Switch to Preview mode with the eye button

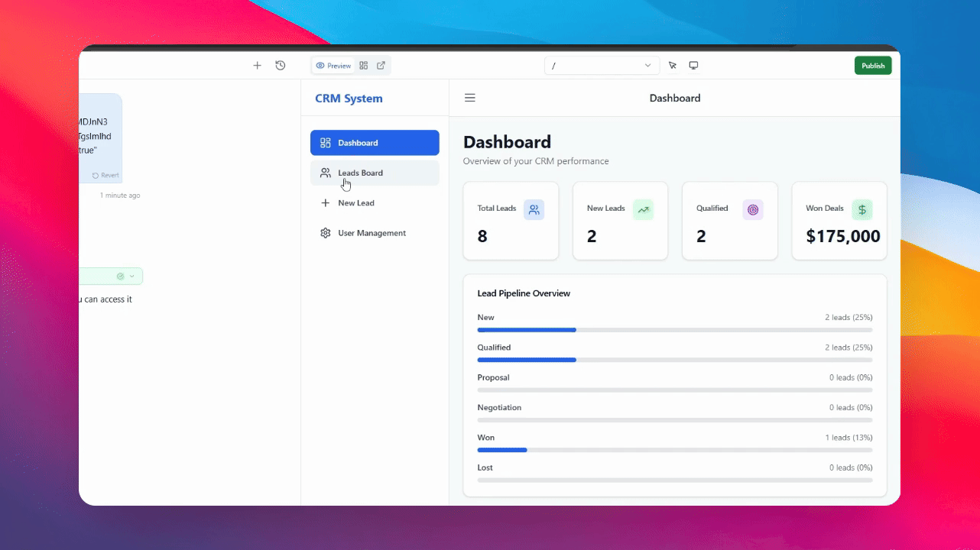click(333, 66)
